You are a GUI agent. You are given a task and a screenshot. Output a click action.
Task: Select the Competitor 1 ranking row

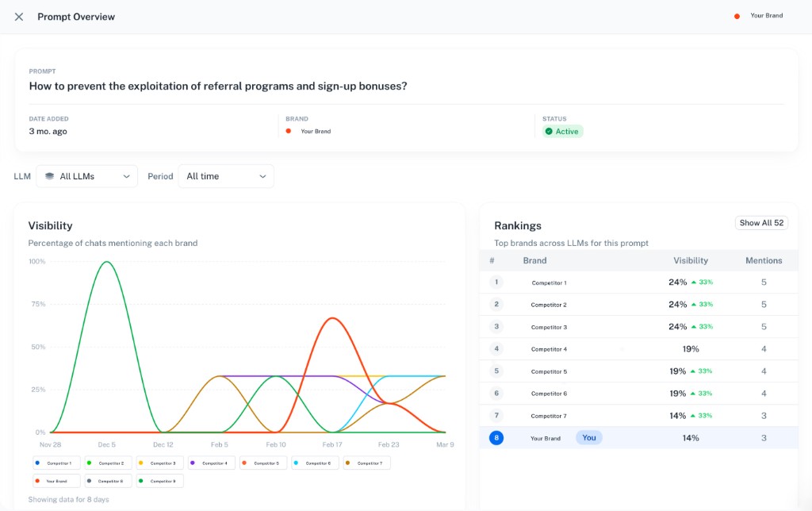coord(549,282)
